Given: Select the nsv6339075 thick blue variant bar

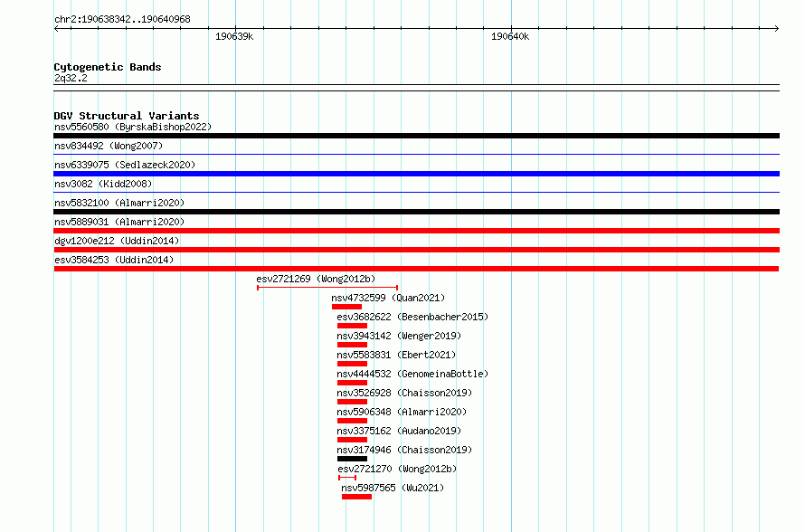Looking at the screenshot, I should 416,174.
